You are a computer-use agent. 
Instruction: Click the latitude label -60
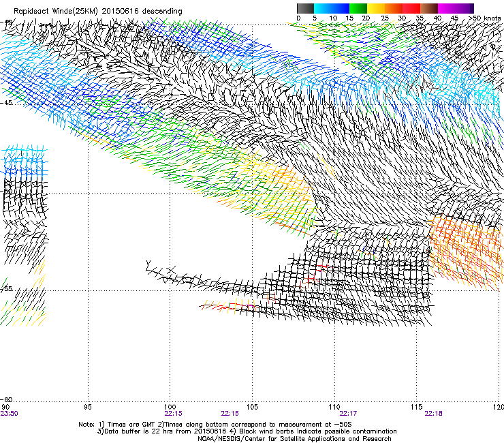pyautogui.click(x=7, y=399)
